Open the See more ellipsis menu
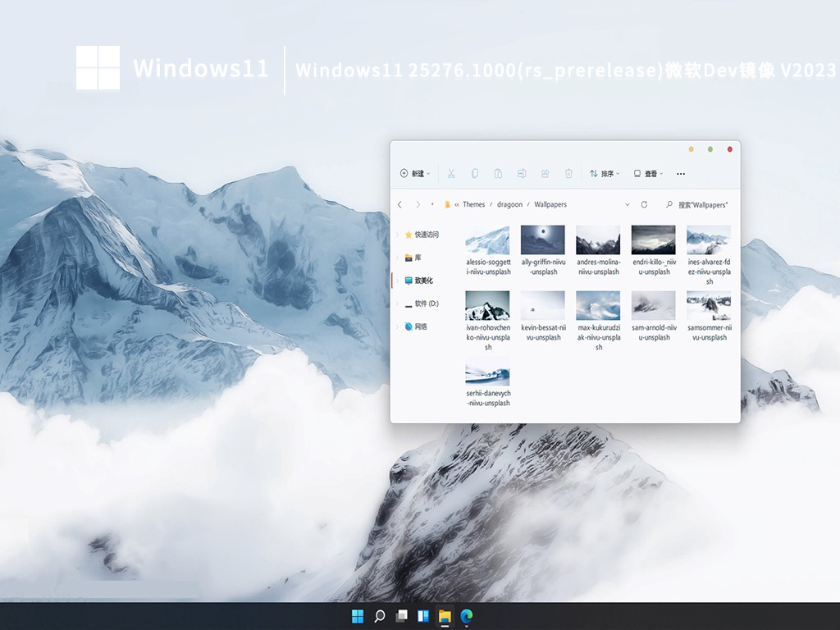Screen dimensions: 840x630 point(681,173)
